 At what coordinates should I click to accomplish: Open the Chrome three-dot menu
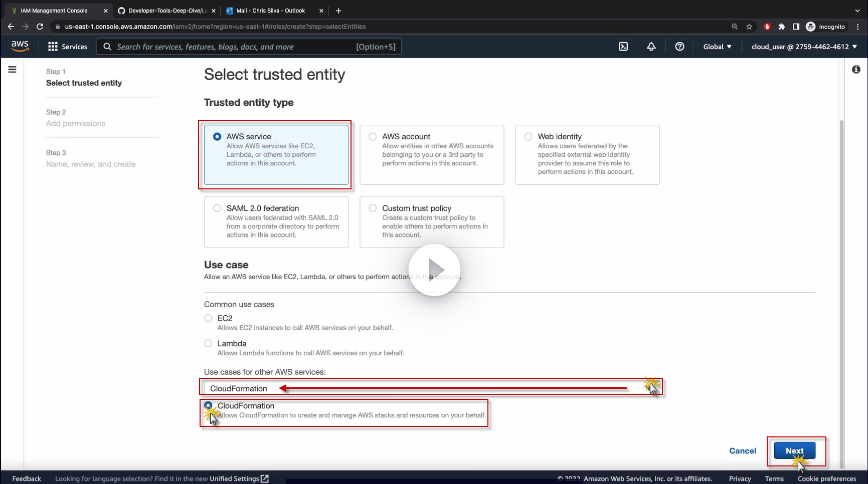pos(858,27)
